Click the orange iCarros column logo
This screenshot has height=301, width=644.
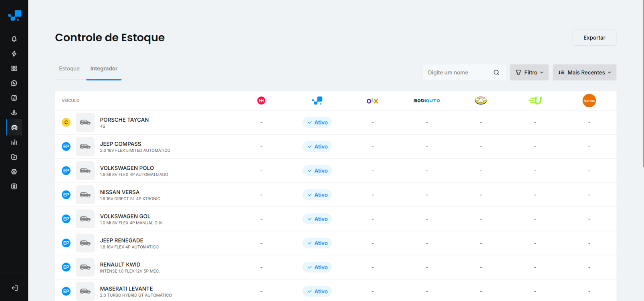pyautogui.click(x=589, y=100)
